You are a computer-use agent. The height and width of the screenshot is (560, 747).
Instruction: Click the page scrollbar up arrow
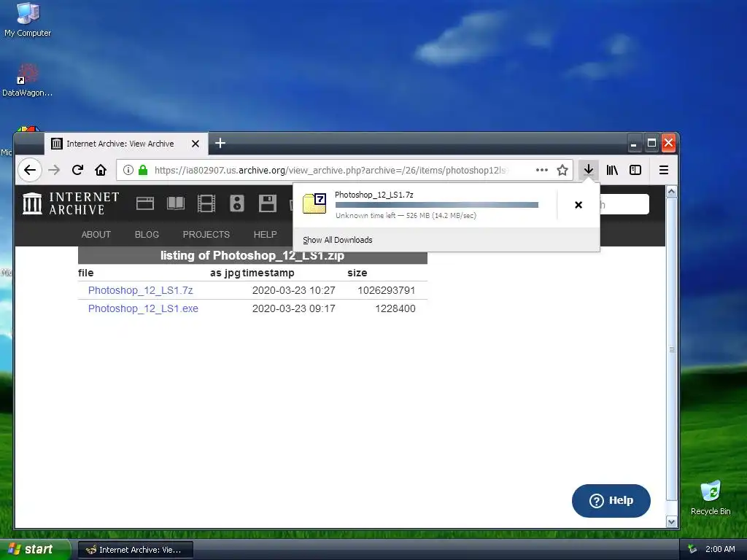671,192
